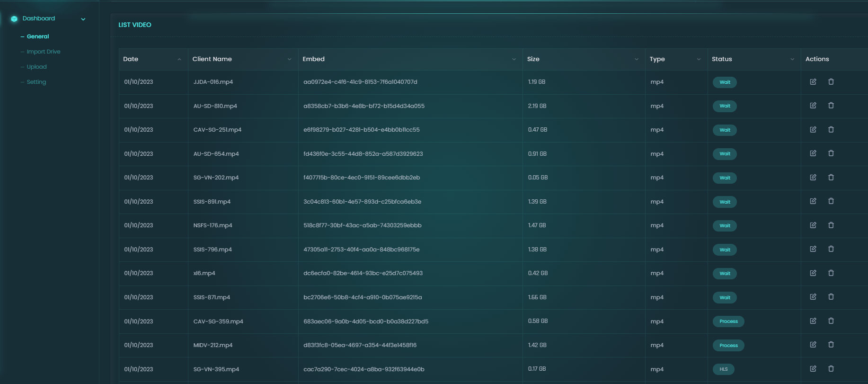Screen dimensions: 868x384
Task: Click the Actions column header
Action: (x=817, y=59)
